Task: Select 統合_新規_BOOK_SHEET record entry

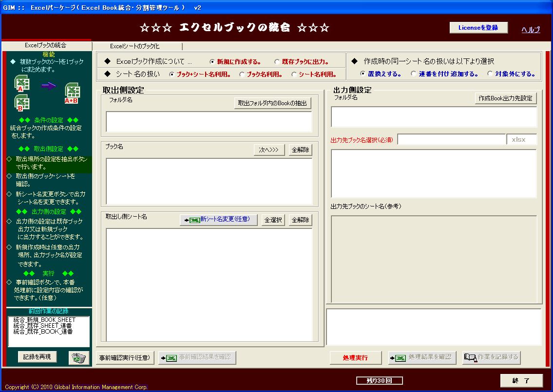Action: (x=44, y=320)
